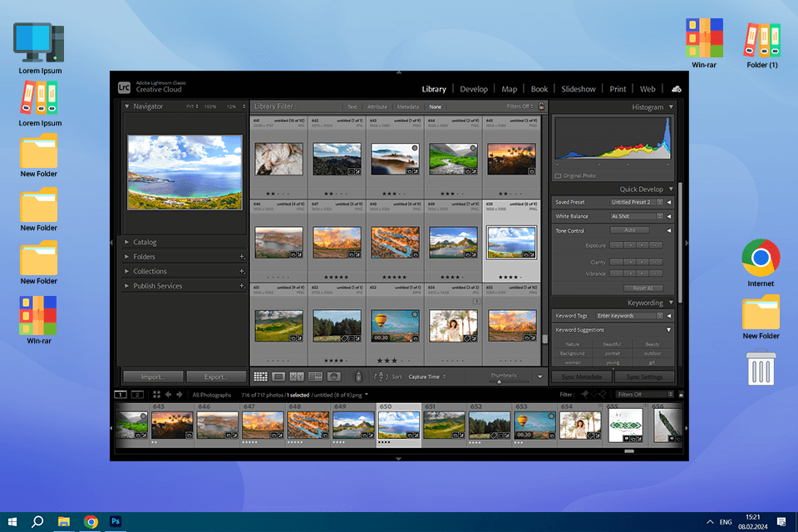Click the Sync Settings button
This screenshot has width=798, height=532.
pyautogui.click(x=644, y=377)
